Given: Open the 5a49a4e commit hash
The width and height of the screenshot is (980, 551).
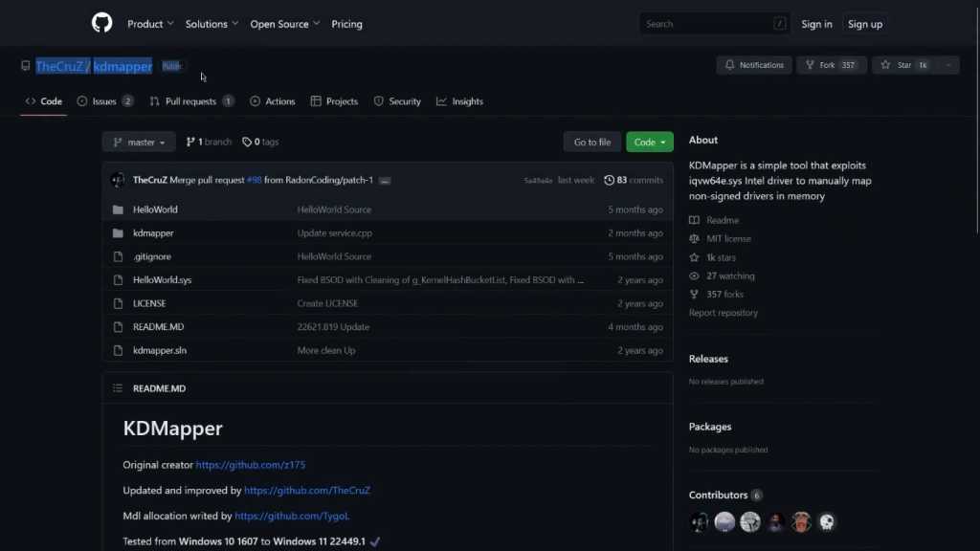Looking at the screenshot, I should [538, 181].
